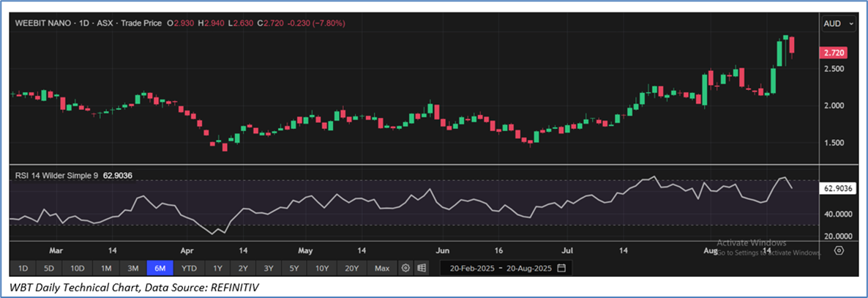Open the calendar date picker icon
This screenshot has width=868, height=298.
(561, 268)
